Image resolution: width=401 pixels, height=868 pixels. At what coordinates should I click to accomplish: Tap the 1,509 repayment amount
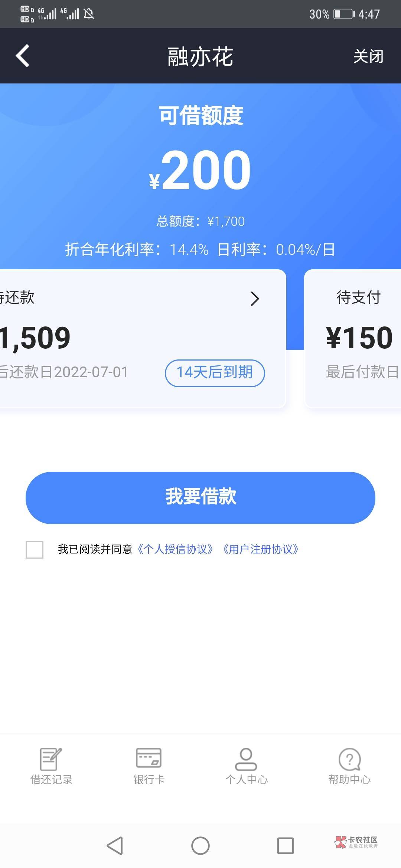pyautogui.click(x=35, y=338)
